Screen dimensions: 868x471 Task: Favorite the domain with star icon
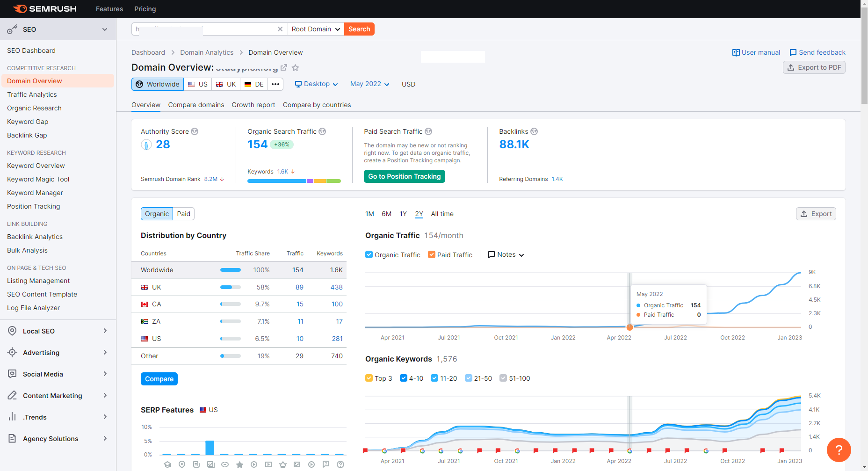295,68
